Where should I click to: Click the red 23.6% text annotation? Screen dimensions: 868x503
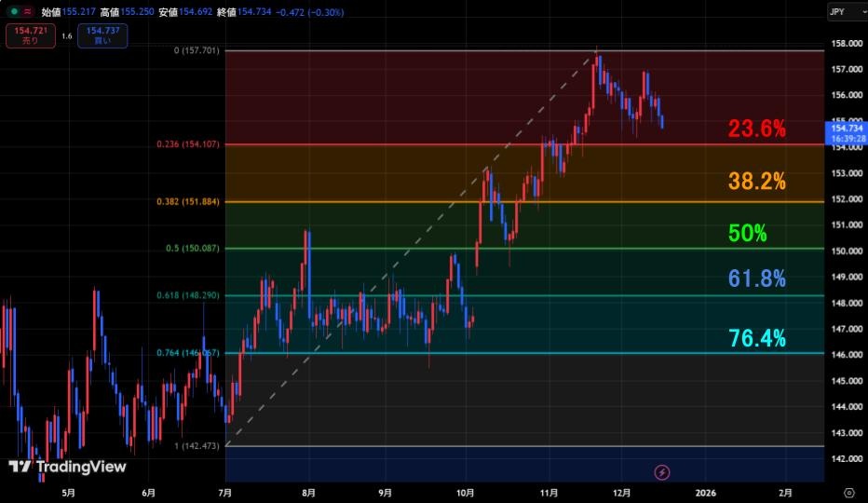tap(756, 129)
